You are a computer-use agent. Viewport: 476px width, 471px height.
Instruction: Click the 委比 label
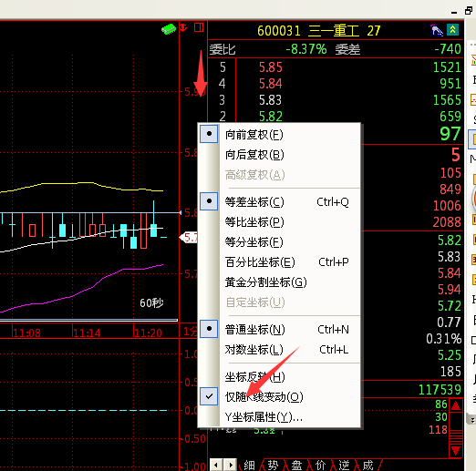[222, 49]
